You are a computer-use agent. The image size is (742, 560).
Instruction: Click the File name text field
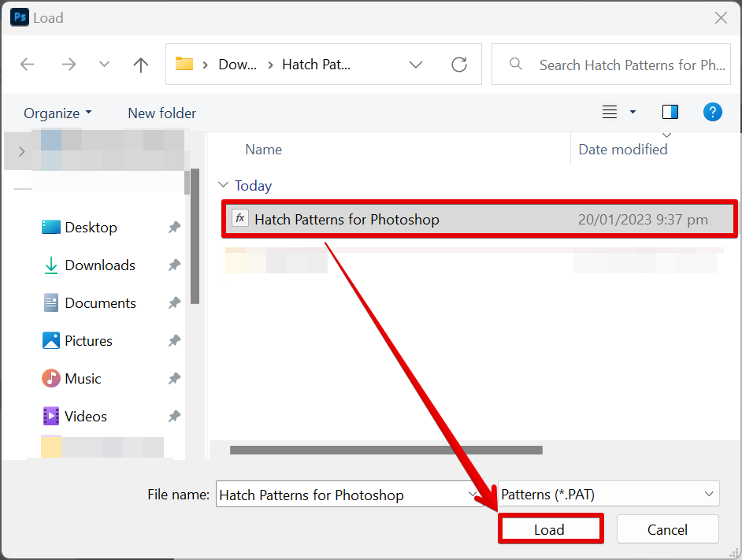339,495
